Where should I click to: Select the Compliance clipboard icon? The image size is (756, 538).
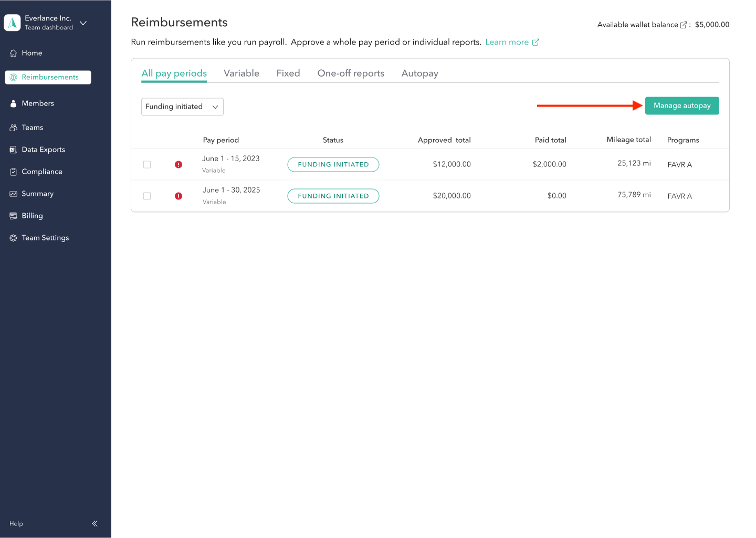13,171
